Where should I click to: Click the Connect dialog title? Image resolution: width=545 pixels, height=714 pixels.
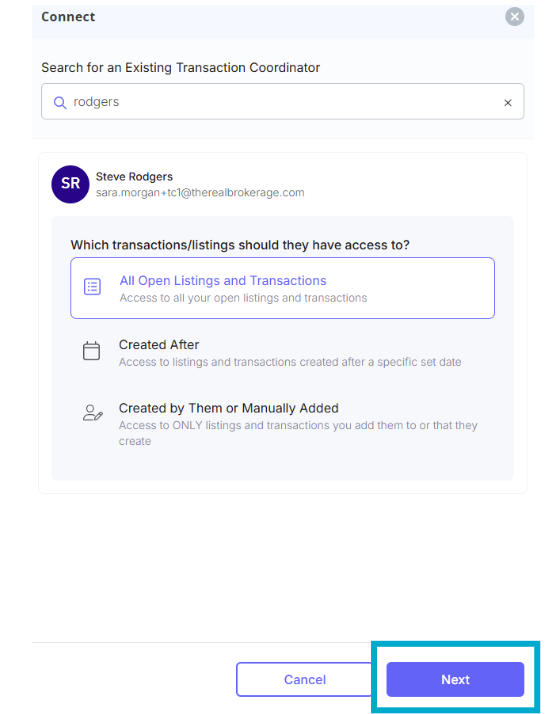pyautogui.click(x=68, y=17)
